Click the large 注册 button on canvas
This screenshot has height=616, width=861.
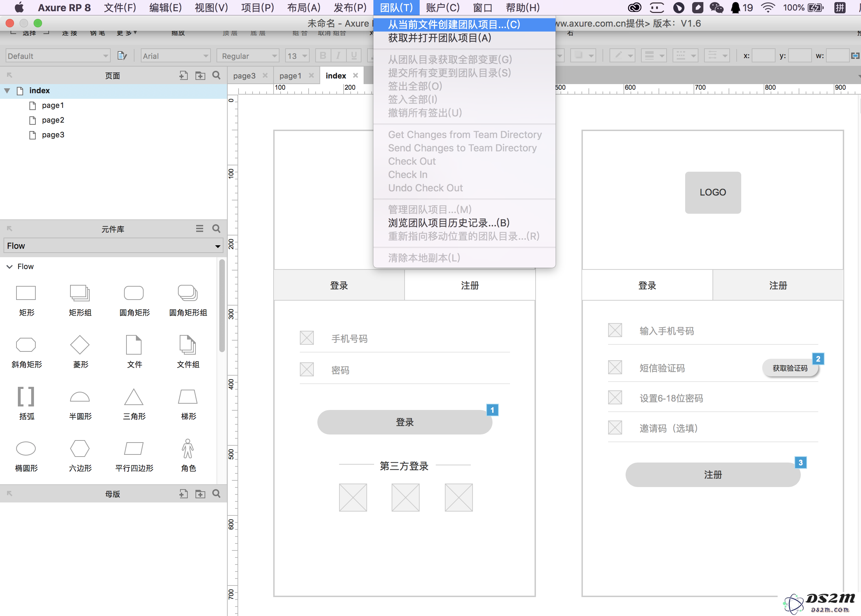713,474
